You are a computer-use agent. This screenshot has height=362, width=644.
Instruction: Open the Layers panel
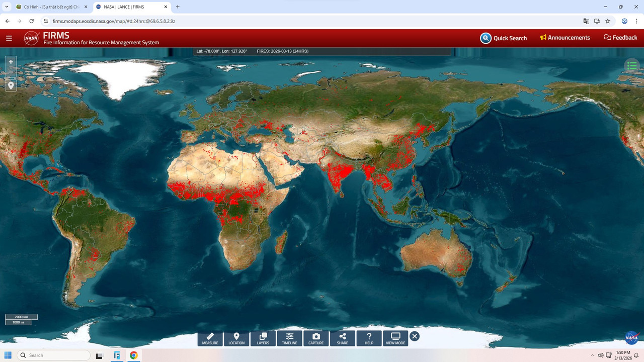(263, 338)
